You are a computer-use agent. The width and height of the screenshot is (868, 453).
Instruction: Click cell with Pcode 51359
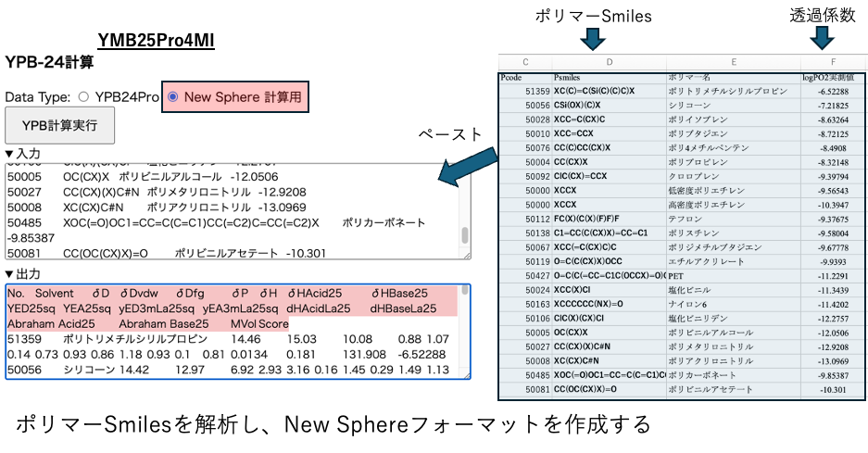(525, 91)
